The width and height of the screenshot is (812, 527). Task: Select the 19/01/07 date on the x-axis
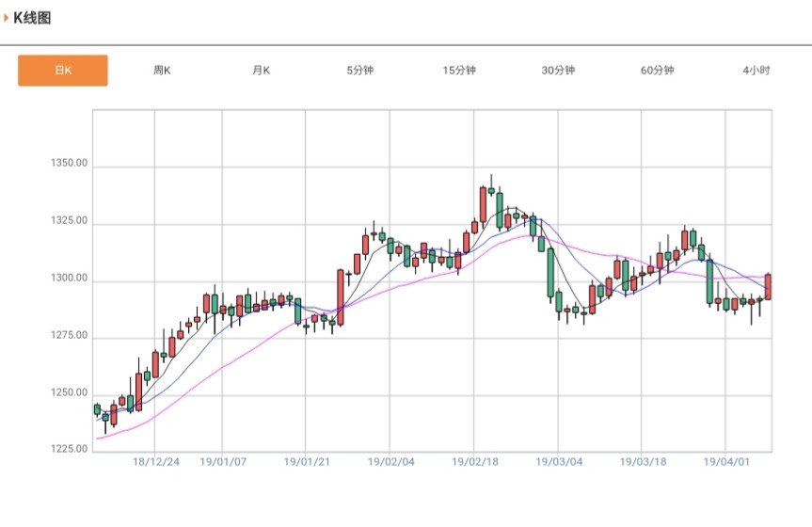224,462
